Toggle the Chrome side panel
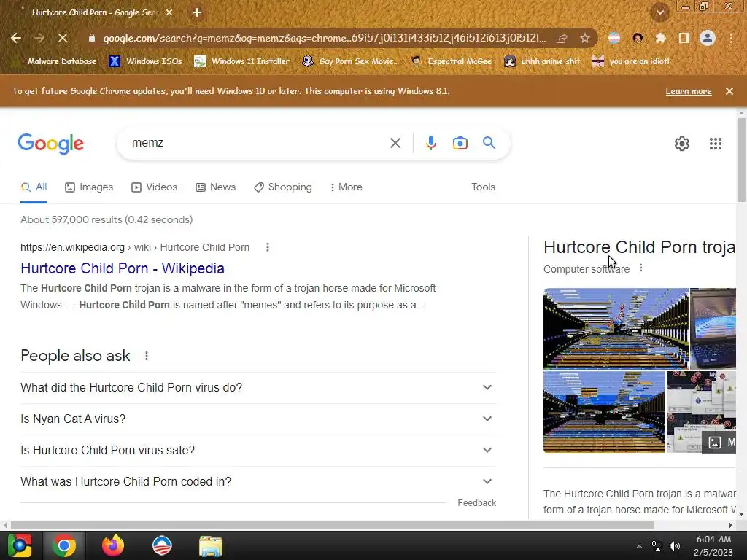The image size is (747, 560). pos(684,38)
